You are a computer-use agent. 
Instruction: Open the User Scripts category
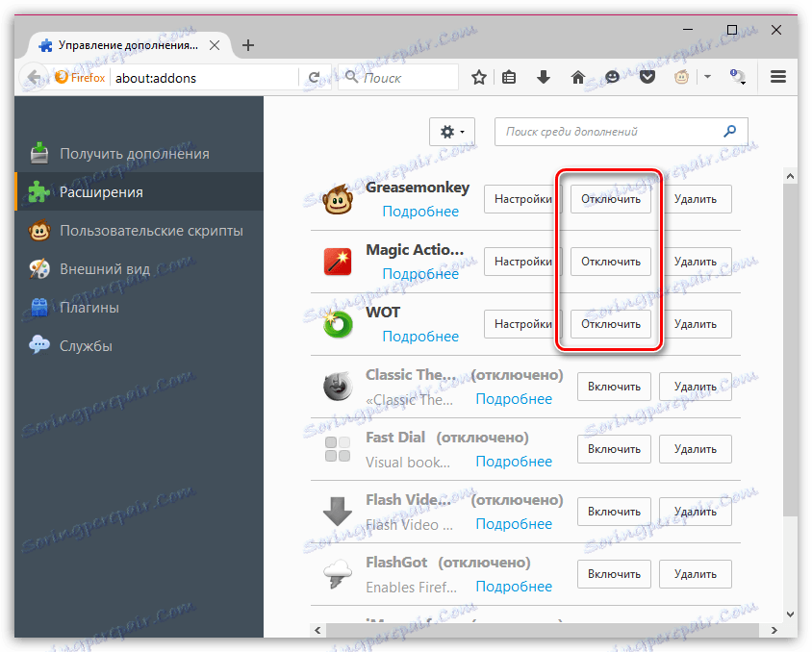tap(139, 230)
